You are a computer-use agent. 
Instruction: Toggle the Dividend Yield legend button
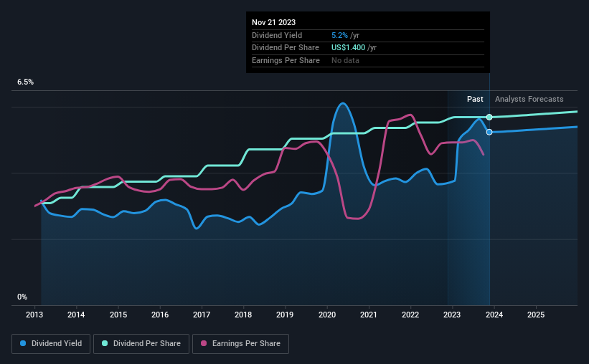[x=51, y=344]
